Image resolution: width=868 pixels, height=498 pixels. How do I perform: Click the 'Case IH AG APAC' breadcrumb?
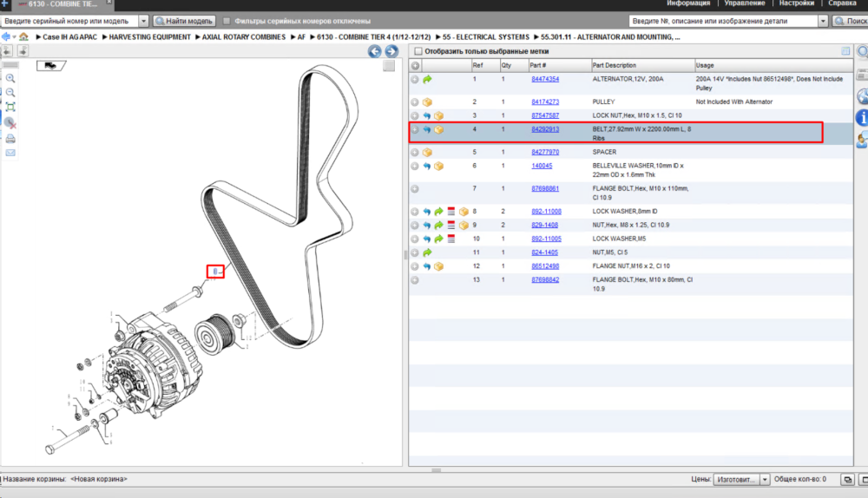coord(69,37)
